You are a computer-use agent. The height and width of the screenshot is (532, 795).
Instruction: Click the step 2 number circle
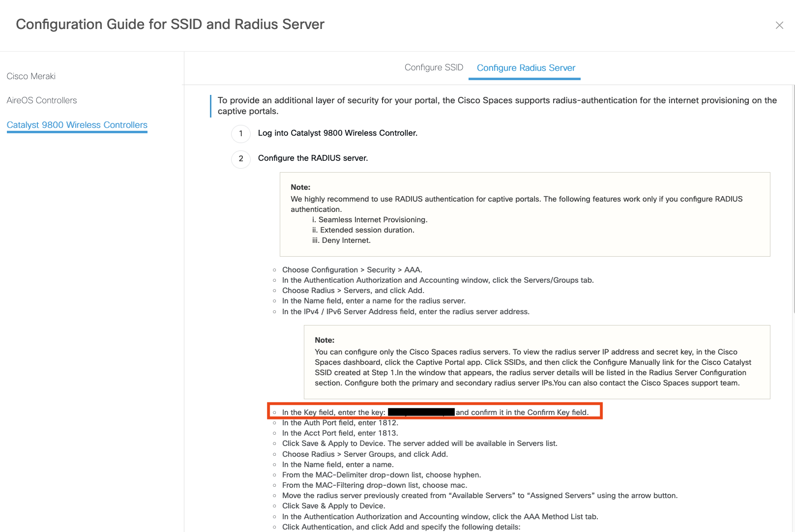click(x=241, y=158)
